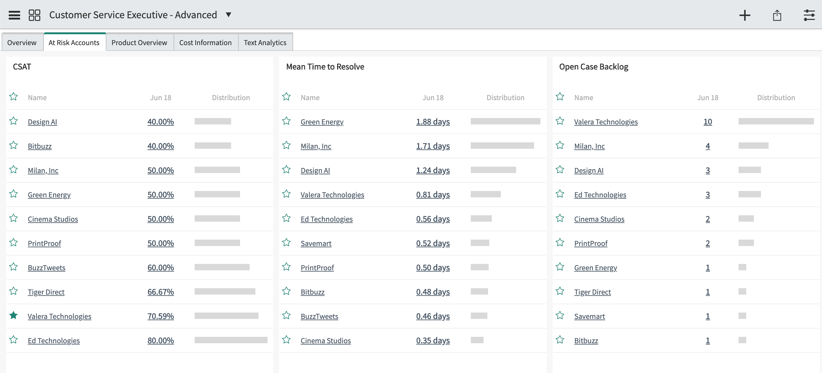
Task: Sort by Distribution column in Mean Time to Resolve
Action: point(505,97)
